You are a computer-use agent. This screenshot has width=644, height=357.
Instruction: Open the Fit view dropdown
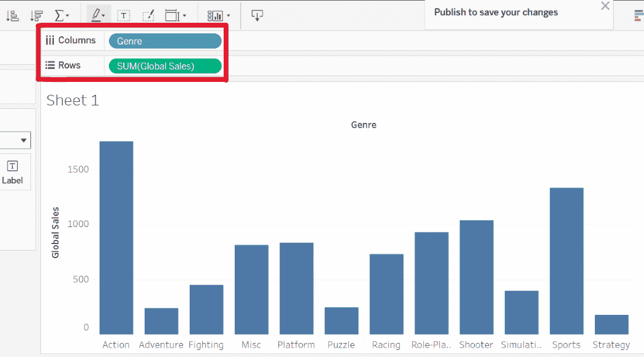(176, 16)
